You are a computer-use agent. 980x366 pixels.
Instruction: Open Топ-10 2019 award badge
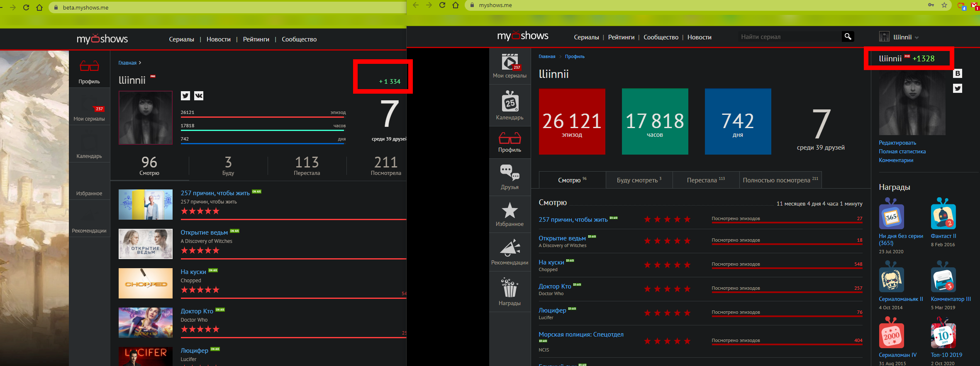tap(943, 333)
